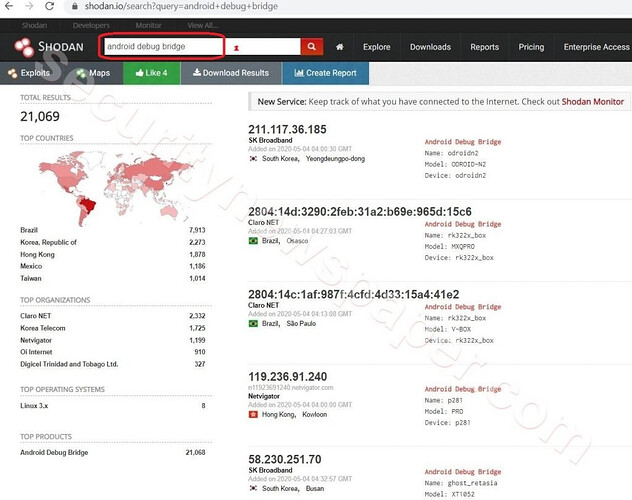Viewport: 632px width, 500px height.
Task: Open the Downloads menu item
Action: (430, 47)
